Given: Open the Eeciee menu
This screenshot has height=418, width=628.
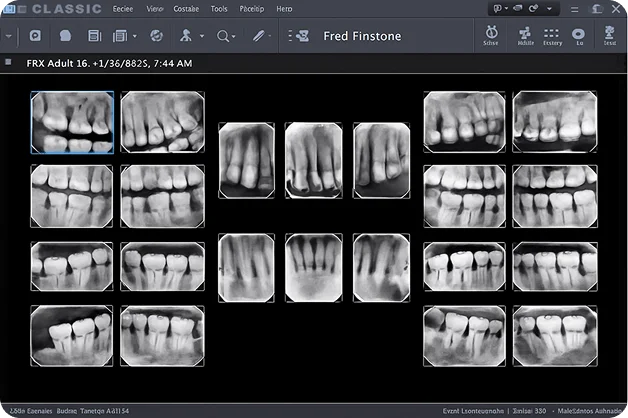Looking at the screenshot, I should click(x=123, y=9).
